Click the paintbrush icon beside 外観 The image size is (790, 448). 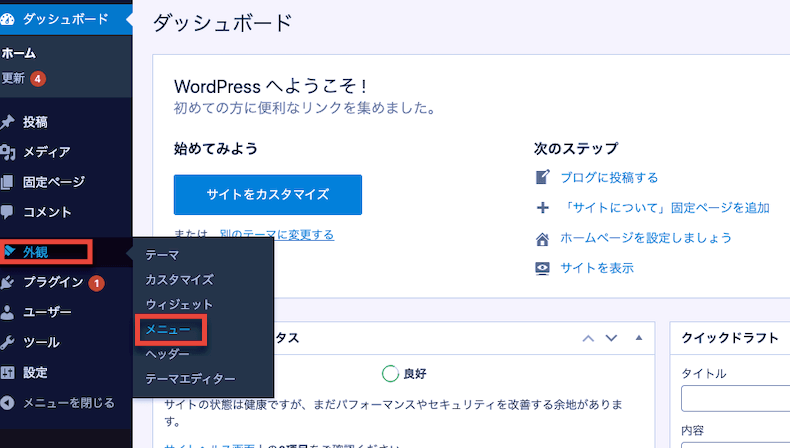click(x=9, y=251)
